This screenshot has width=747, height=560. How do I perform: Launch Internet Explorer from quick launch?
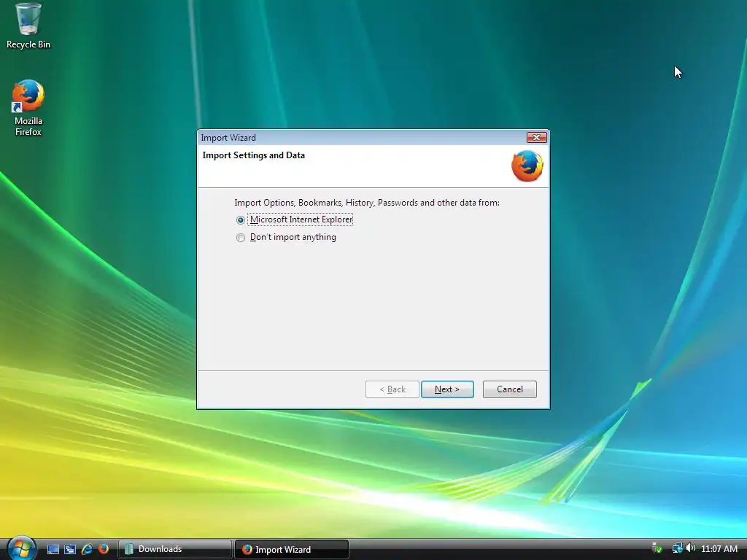tap(87, 549)
